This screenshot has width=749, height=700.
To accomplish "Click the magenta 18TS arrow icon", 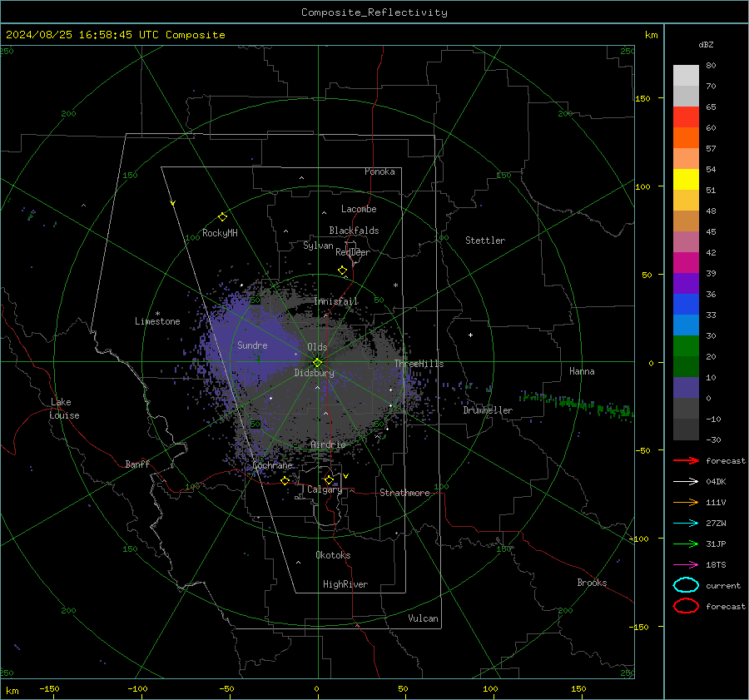I will [686, 565].
